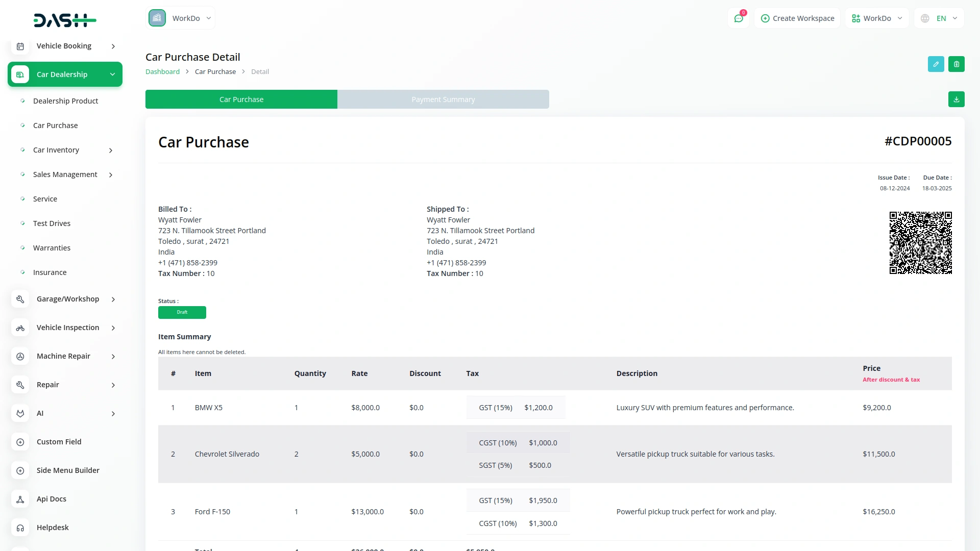Viewport: 980px width, 551px height.
Task: Click the edit pencil icon button
Action: [x=936, y=64]
